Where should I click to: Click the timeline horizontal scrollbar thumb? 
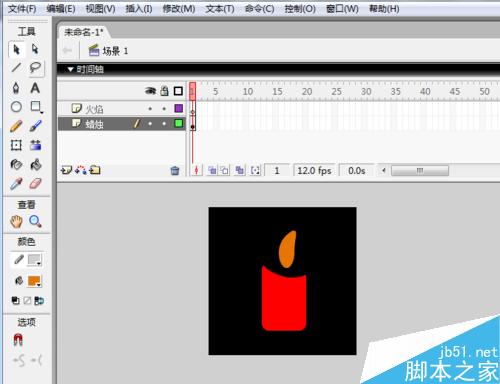click(420, 171)
